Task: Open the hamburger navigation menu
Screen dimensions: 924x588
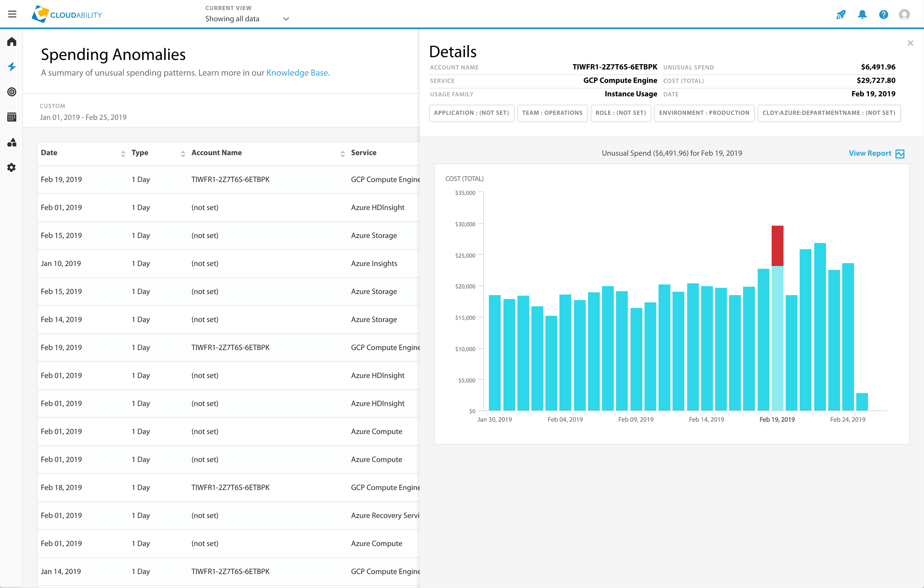Action: pyautogui.click(x=12, y=14)
